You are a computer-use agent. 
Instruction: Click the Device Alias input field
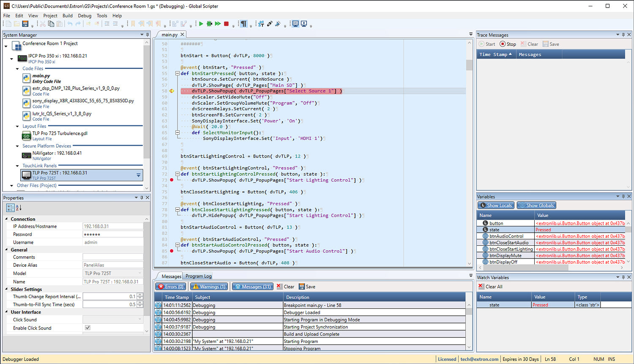click(112, 265)
